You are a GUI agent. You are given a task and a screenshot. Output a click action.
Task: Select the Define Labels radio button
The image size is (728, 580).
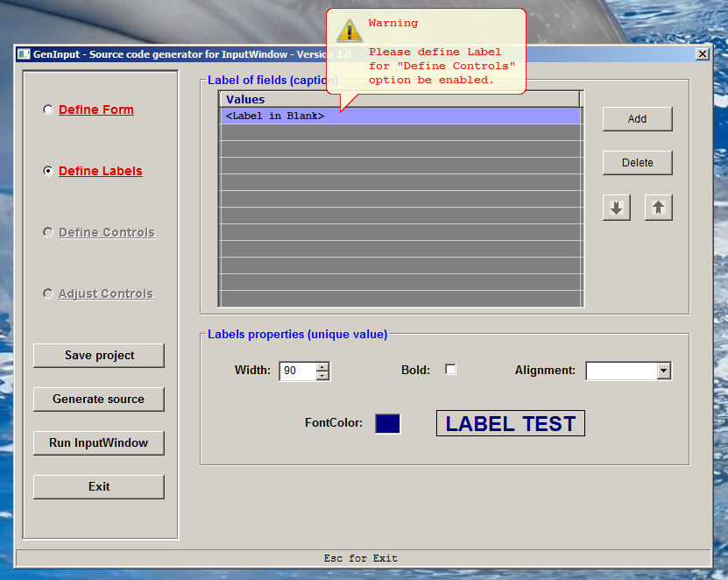[48, 171]
